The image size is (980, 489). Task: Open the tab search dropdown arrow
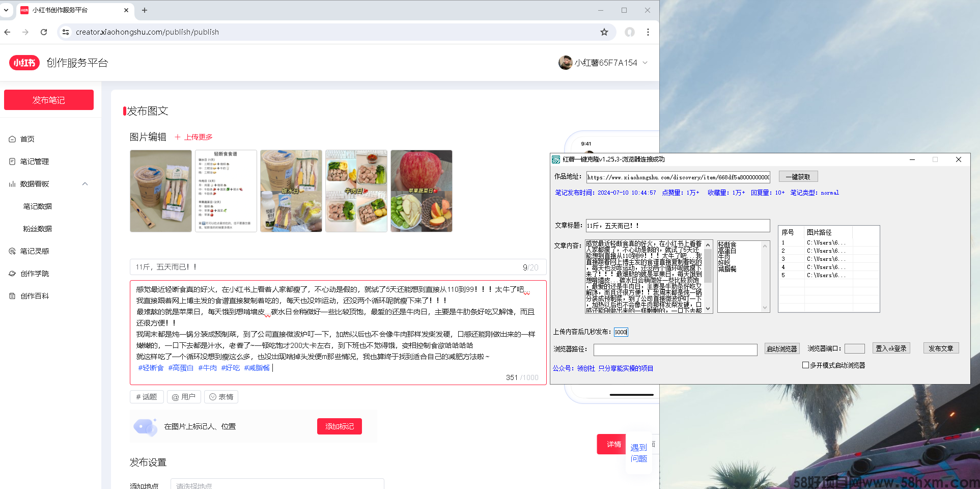pos(6,10)
